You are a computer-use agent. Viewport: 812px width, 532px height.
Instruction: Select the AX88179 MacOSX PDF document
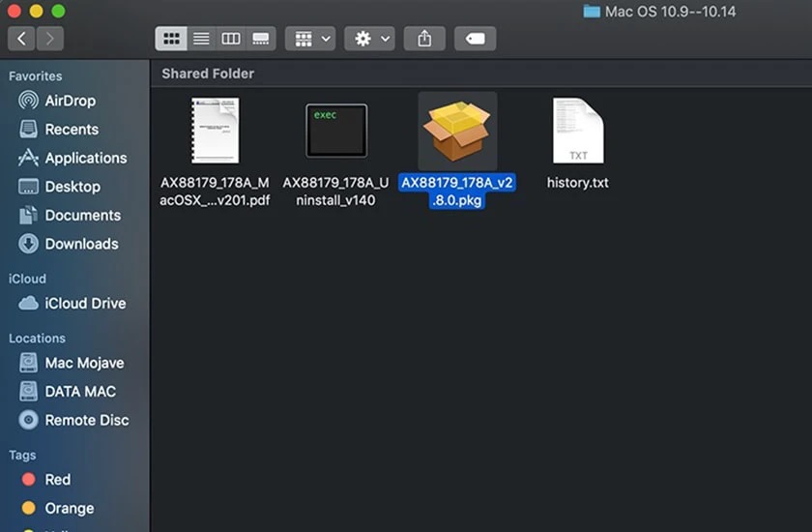(215, 131)
